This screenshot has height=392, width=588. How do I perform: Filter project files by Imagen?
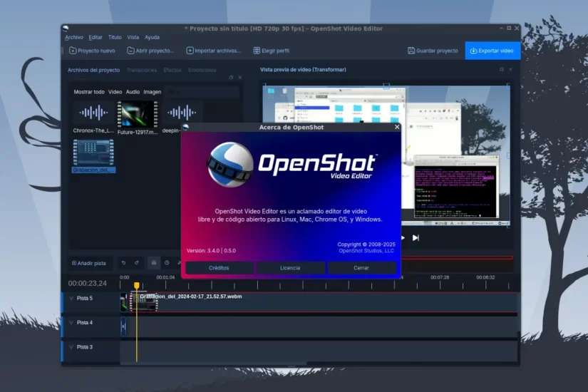coord(153,92)
